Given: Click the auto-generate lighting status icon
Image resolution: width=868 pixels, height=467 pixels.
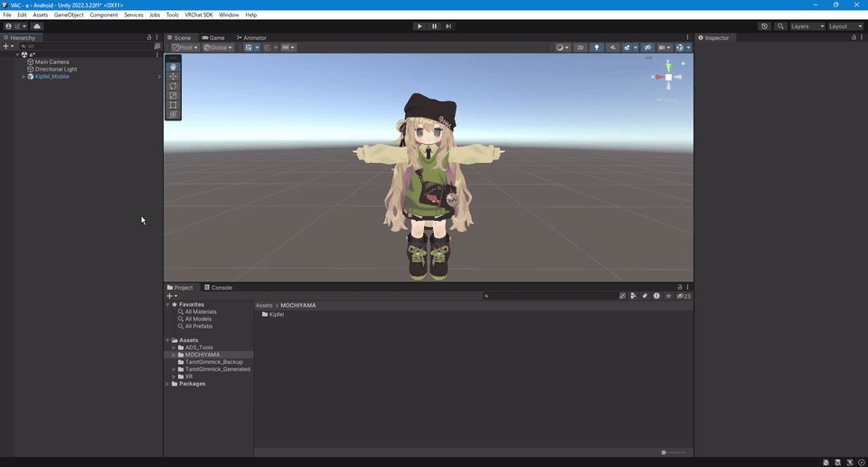Looking at the screenshot, I should coord(850,462).
